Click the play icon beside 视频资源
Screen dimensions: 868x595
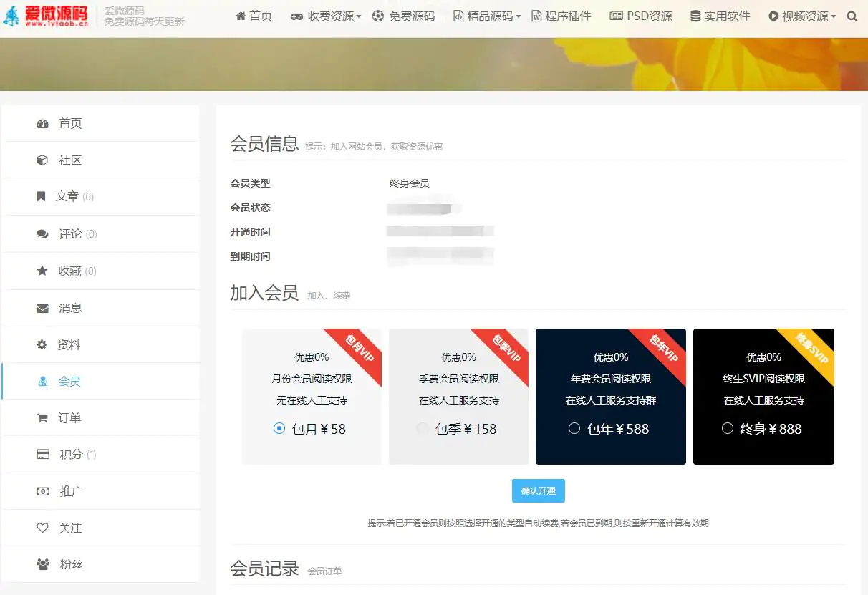773,16
